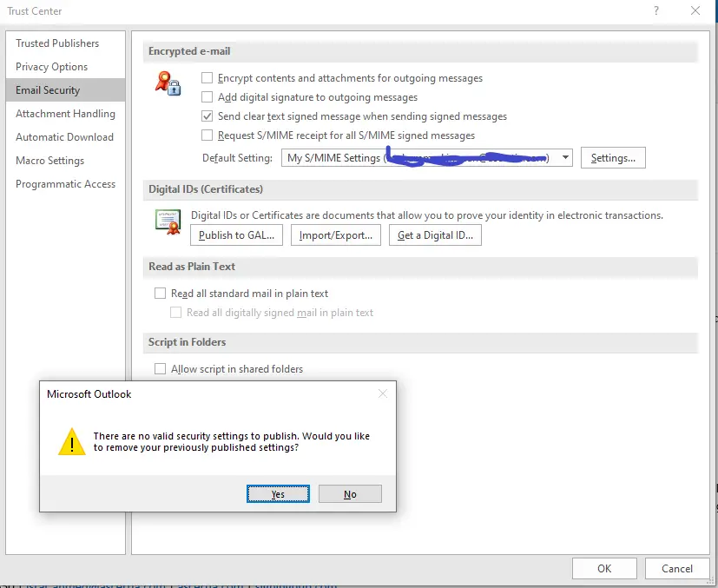Click the 'no valid security settings' message text
Viewport: 718px width, 588px height.
[x=231, y=441]
